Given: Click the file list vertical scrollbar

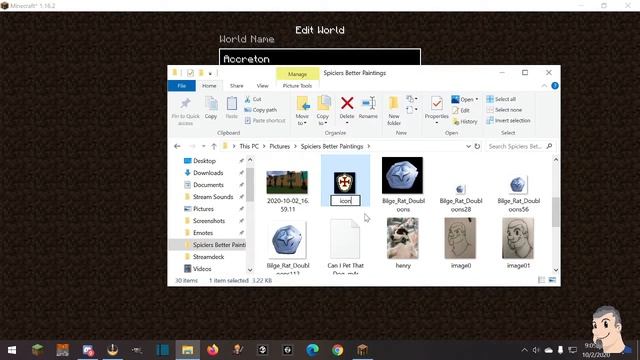Looking at the screenshot, I should click(556, 212).
